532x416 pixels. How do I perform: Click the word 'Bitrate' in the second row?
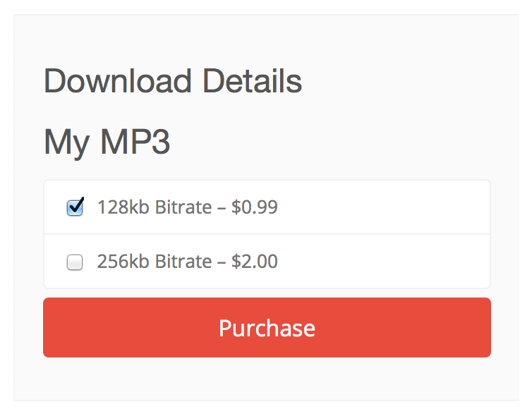point(183,262)
